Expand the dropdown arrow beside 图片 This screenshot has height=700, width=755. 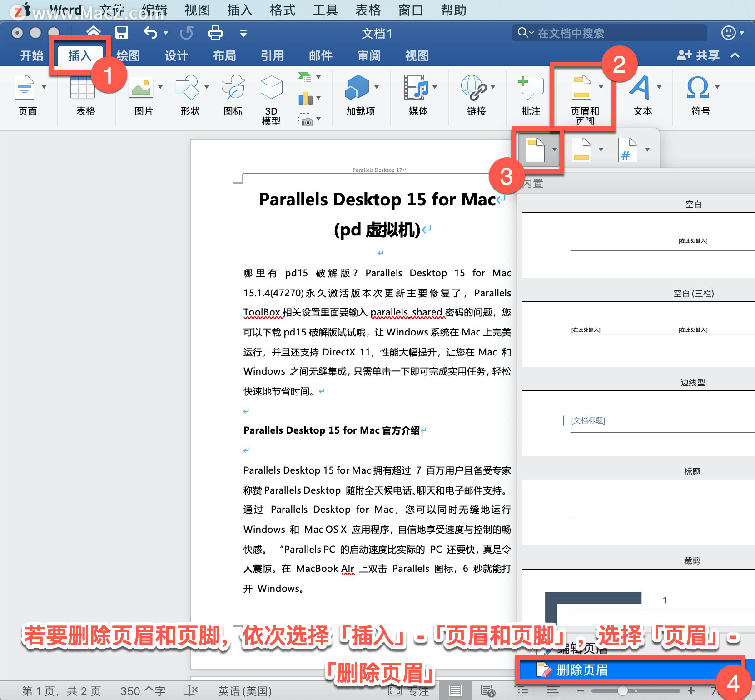(x=160, y=87)
